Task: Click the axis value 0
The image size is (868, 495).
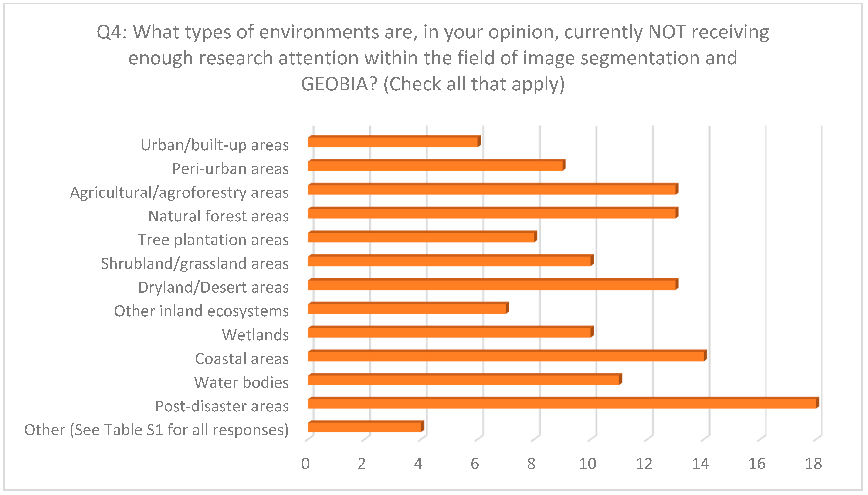Action: (305, 464)
